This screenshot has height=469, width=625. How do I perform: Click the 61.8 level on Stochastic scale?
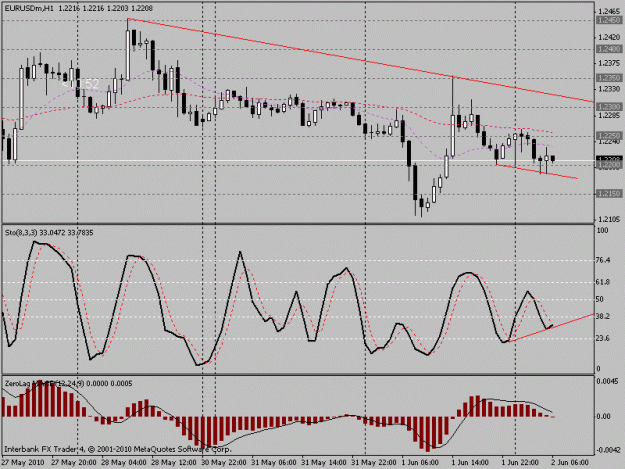(604, 282)
